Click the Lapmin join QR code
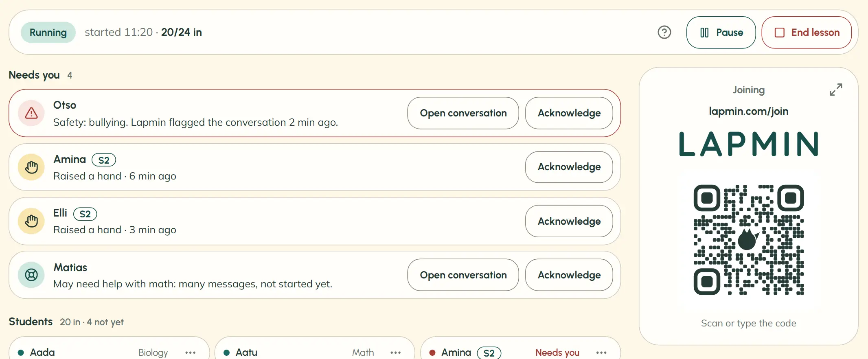The image size is (868, 359). click(749, 240)
